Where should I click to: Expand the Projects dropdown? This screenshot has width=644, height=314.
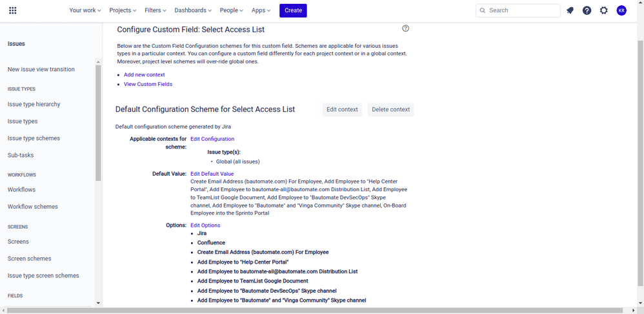(x=123, y=10)
